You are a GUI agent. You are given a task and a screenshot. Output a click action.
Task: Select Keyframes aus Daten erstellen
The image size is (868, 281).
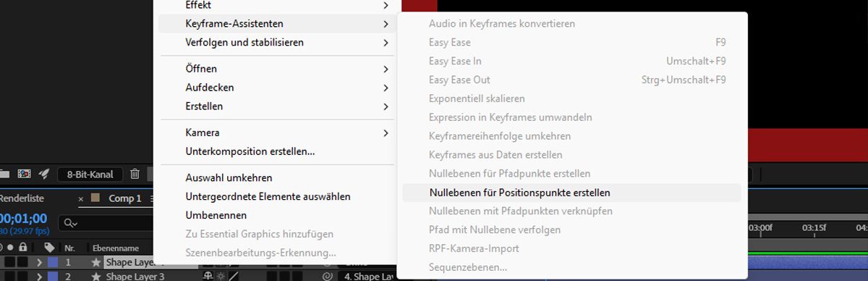[x=571, y=156]
